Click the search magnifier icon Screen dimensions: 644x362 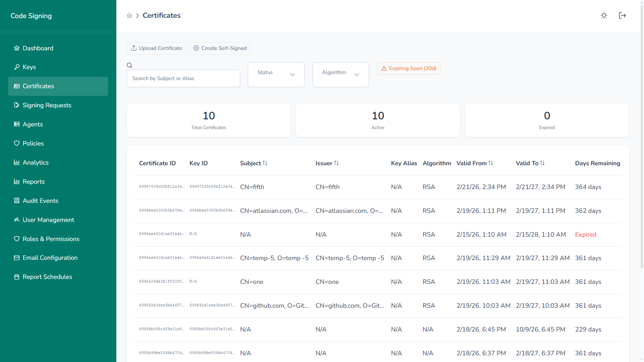pyautogui.click(x=129, y=65)
